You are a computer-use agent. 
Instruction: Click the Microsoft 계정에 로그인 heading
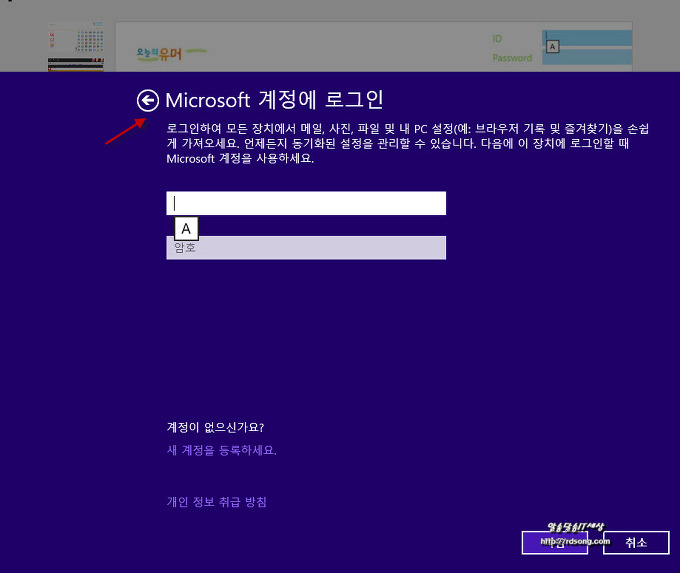[274, 100]
